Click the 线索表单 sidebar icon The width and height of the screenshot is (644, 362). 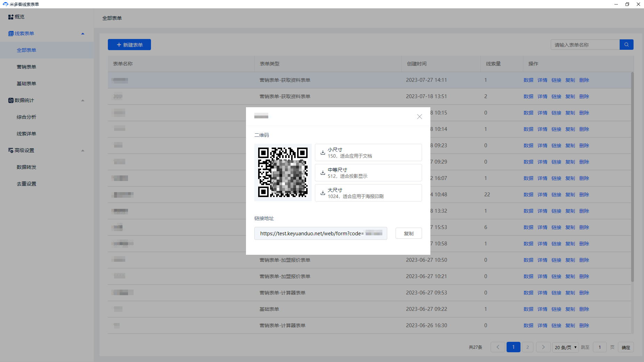coord(11,33)
